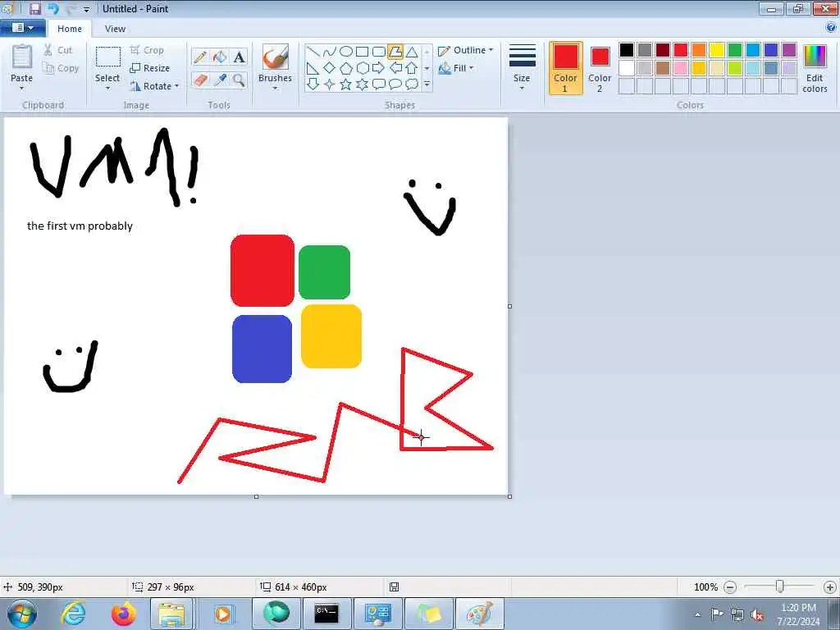Select the Color picker eyedropper tool

(220, 80)
